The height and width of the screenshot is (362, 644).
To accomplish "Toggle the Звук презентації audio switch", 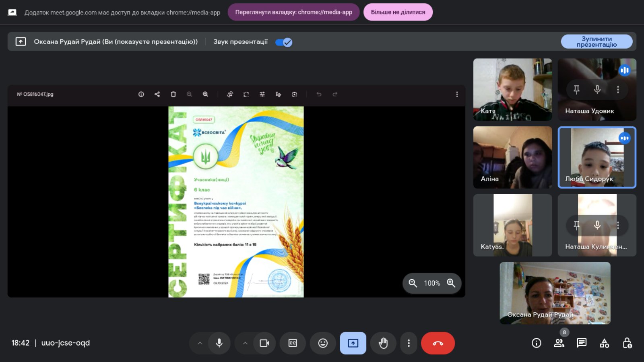I will point(284,42).
